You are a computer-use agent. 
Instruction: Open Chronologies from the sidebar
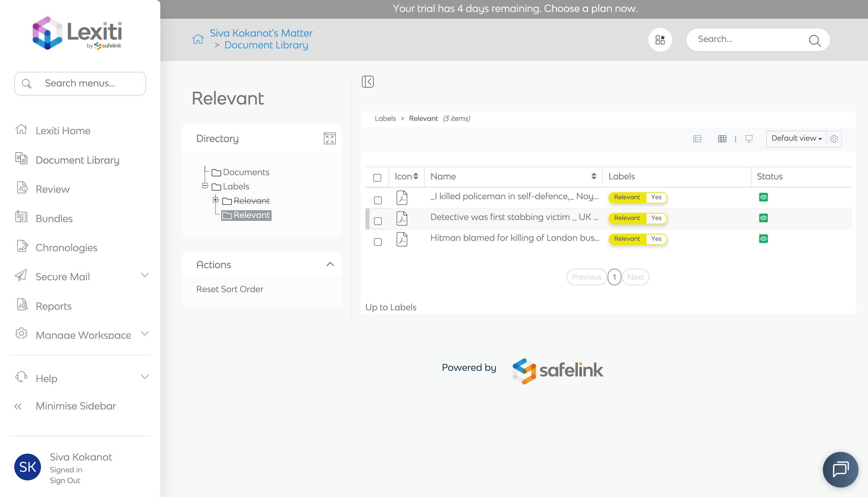click(x=66, y=248)
